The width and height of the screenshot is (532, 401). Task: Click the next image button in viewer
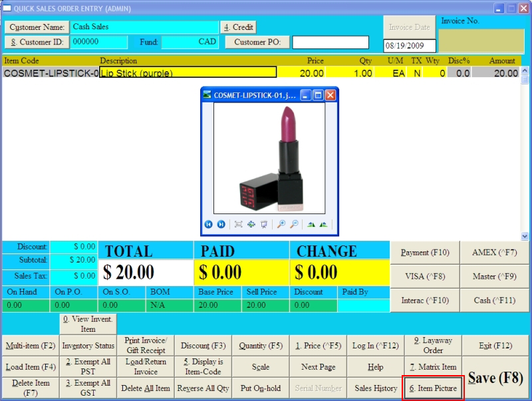[x=221, y=224]
